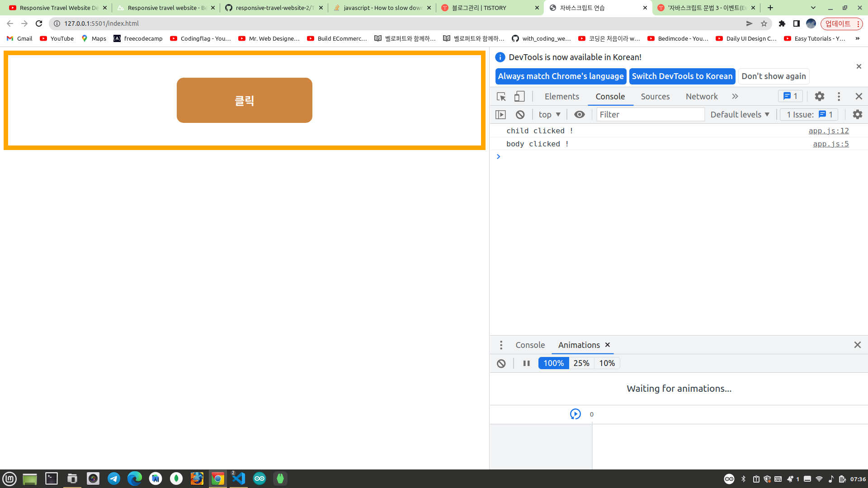
Task: Create live expression with eye icon
Action: click(x=579, y=115)
